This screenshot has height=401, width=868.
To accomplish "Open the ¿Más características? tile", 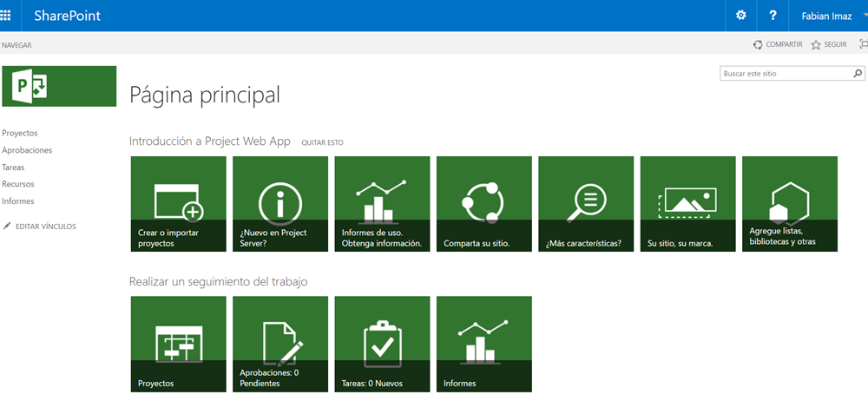I will pyautogui.click(x=586, y=204).
